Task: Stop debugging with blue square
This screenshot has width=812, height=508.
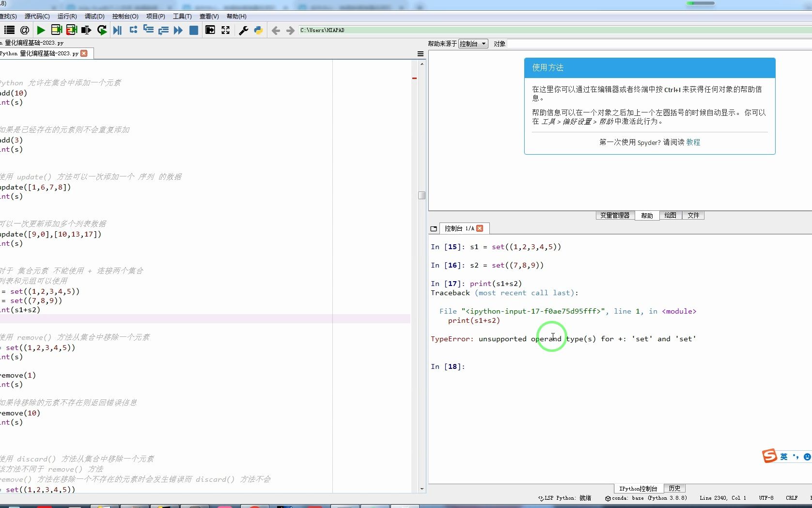Action: click(193, 30)
